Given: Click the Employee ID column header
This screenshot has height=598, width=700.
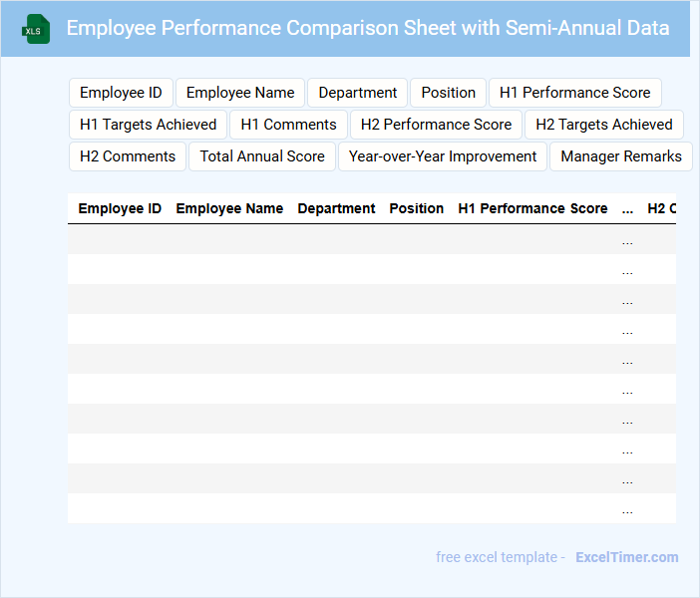Looking at the screenshot, I should pyautogui.click(x=120, y=208).
